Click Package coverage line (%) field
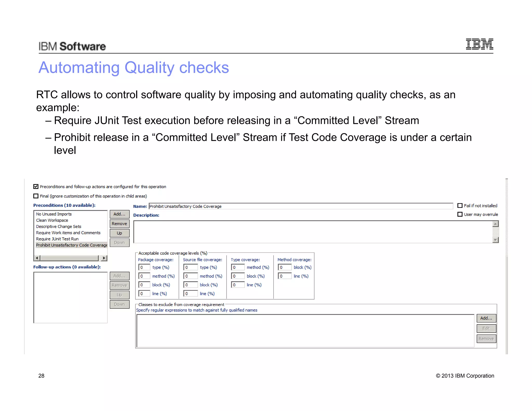 click(144, 294)
